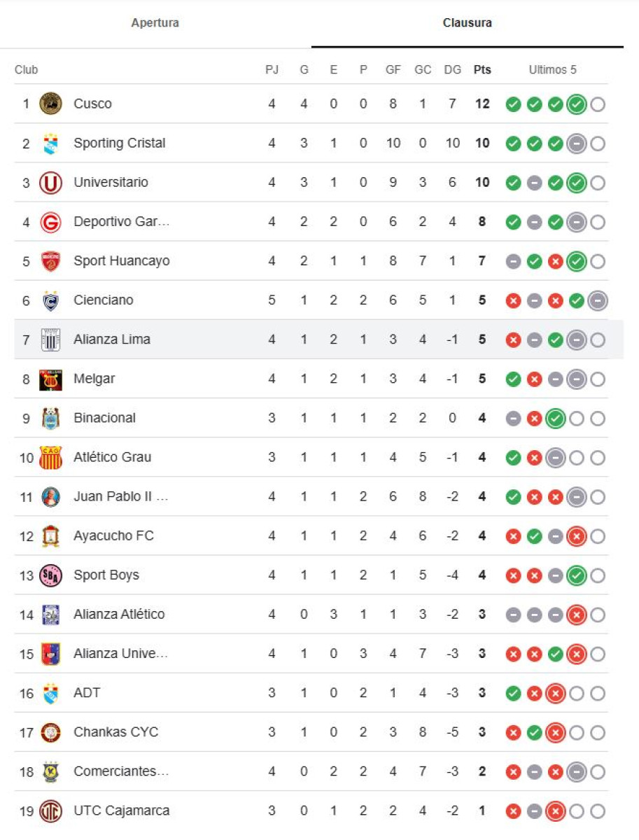Open the Ayacucho FC team row
The image size is (639, 840).
coord(113,536)
